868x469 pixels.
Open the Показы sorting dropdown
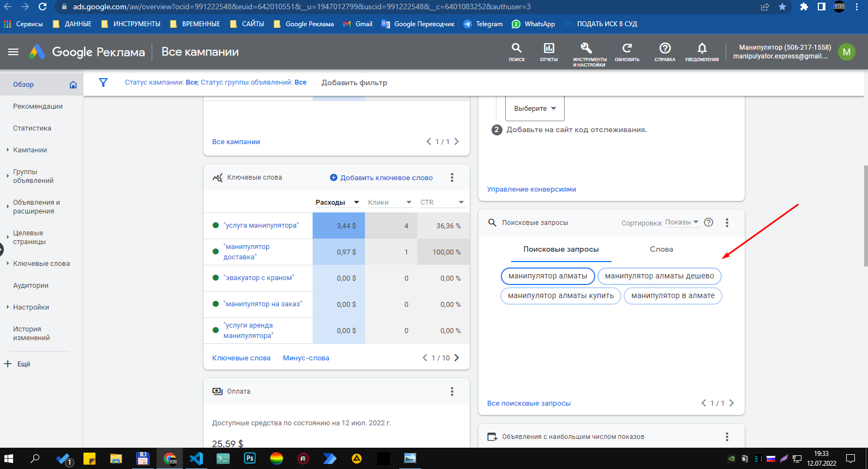pyautogui.click(x=682, y=222)
